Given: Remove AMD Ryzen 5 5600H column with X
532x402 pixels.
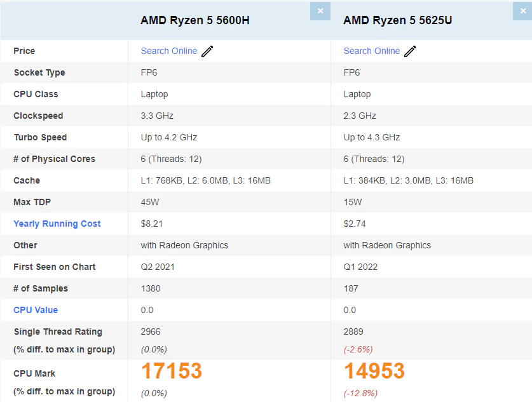Looking at the screenshot, I should pos(320,11).
